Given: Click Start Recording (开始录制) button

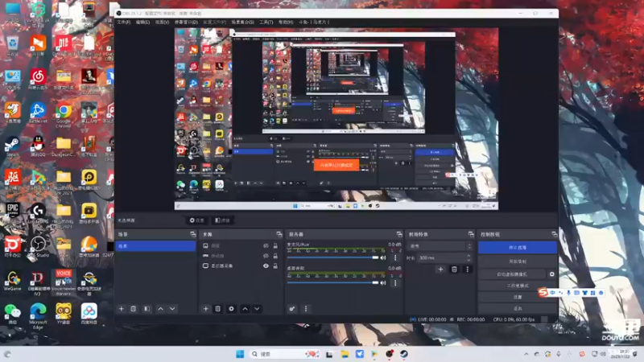Looking at the screenshot, I should (x=517, y=261).
